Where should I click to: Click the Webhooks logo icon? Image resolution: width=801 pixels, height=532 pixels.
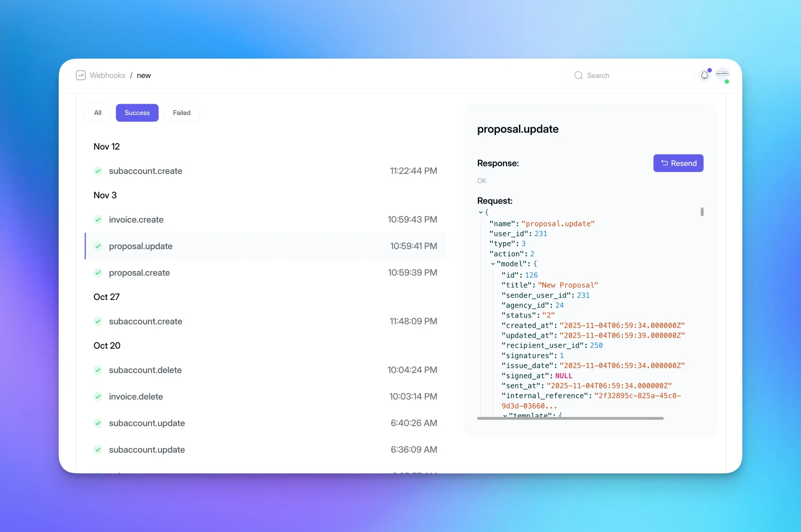click(80, 75)
